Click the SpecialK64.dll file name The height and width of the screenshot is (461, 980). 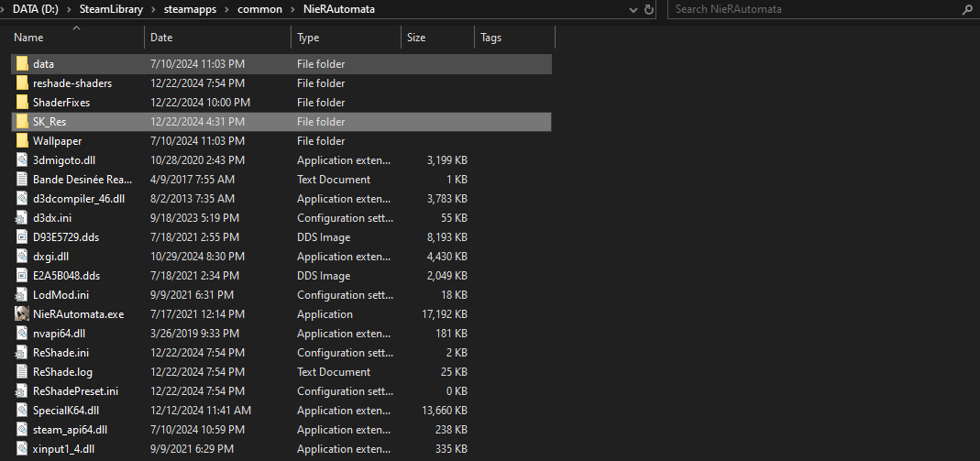[66, 411]
